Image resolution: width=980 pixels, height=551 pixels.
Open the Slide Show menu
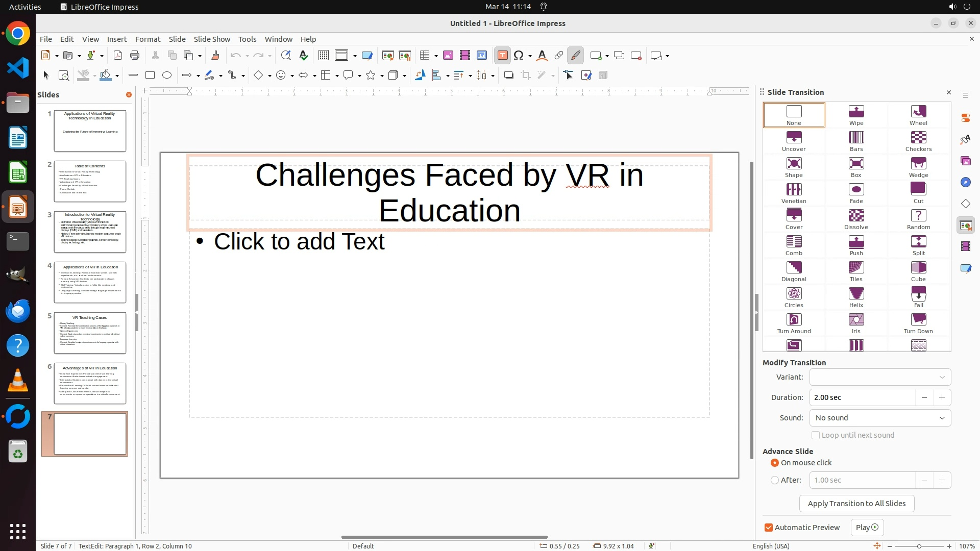coord(212,39)
